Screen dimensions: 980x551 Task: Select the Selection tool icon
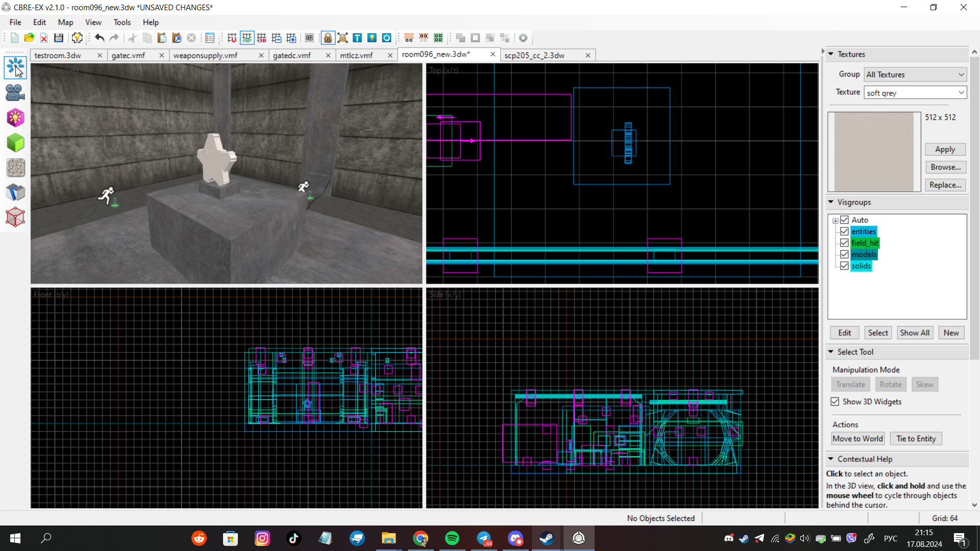tap(15, 67)
